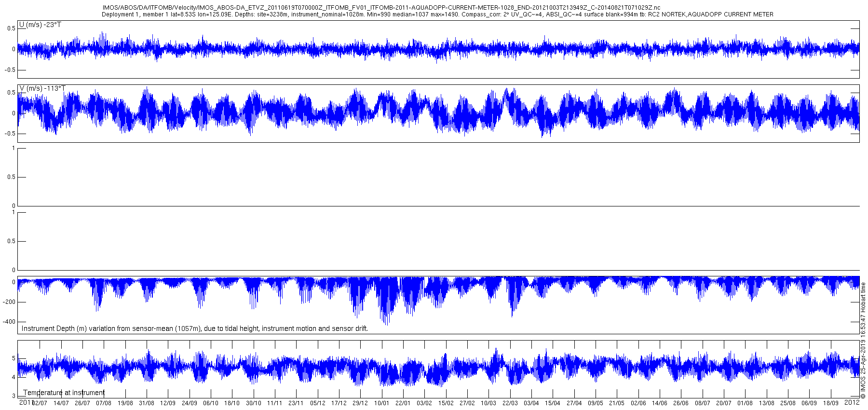Select the '10/03' date tick label
The height and width of the screenshot is (410, 868).
coord(488,403)
